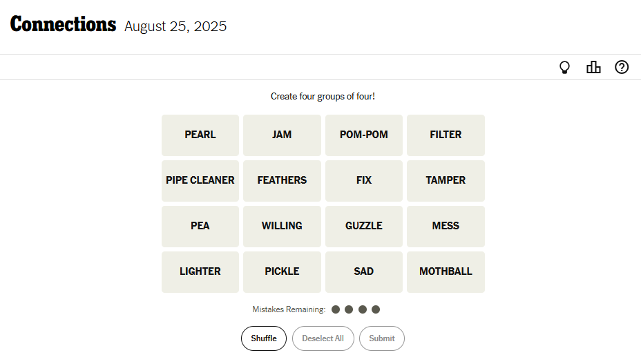Pick the FILTER tile

coord(446,135)
